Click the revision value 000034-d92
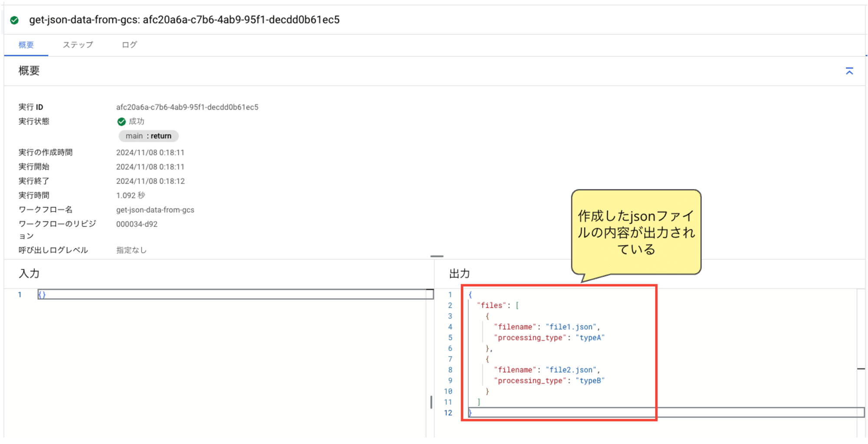The width and height of the screenshot is (868, 444). [137, 224]
